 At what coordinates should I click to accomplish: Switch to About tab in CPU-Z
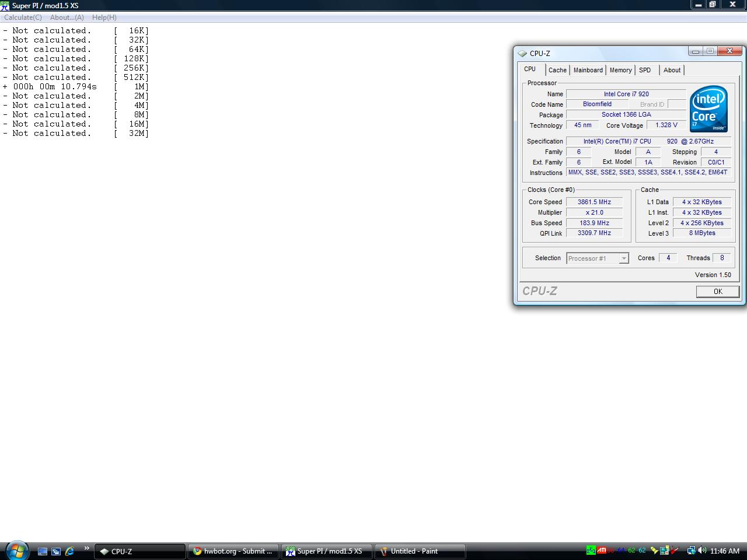672,70
